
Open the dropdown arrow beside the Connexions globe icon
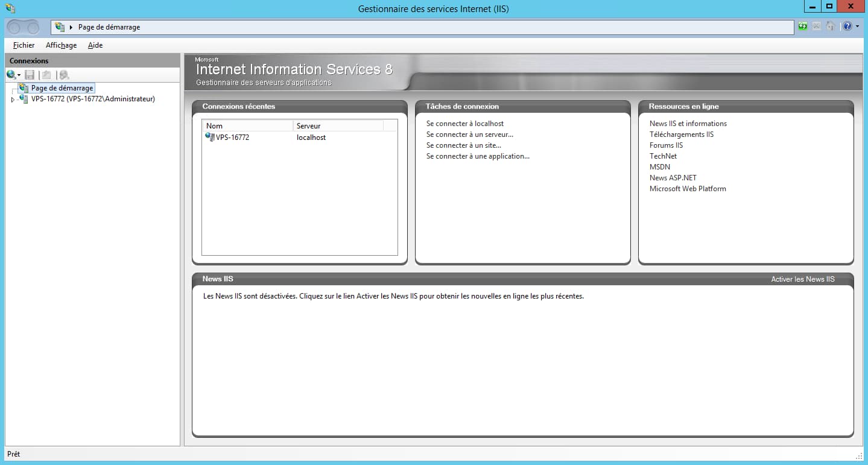tap(19, 75)
